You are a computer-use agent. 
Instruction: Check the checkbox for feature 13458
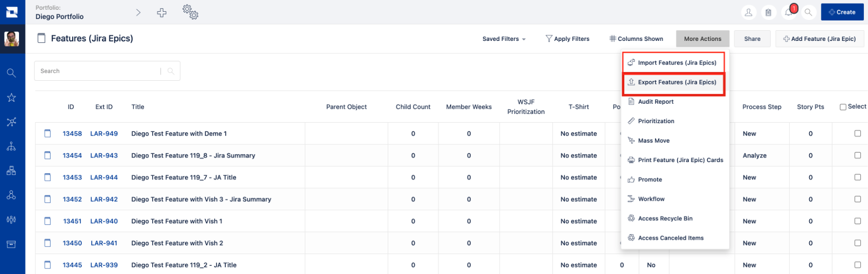tap(858, 133)
